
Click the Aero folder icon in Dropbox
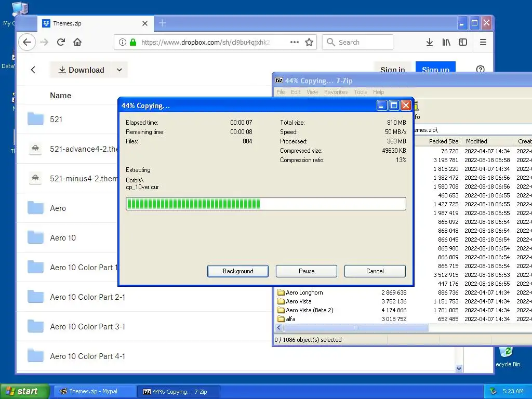pos(35,208)
